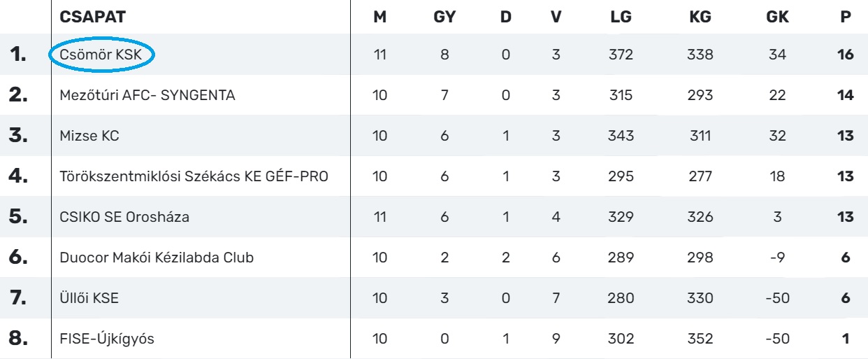868x359 pixels.
Task: Select Mizse KC in the standings
Action: point(89,136)
